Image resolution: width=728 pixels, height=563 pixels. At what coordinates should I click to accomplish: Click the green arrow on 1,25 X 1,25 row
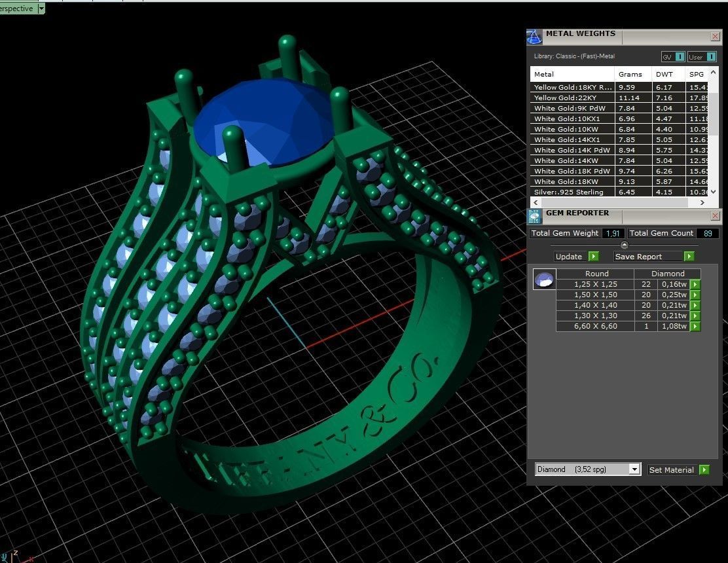click(695, 284)
